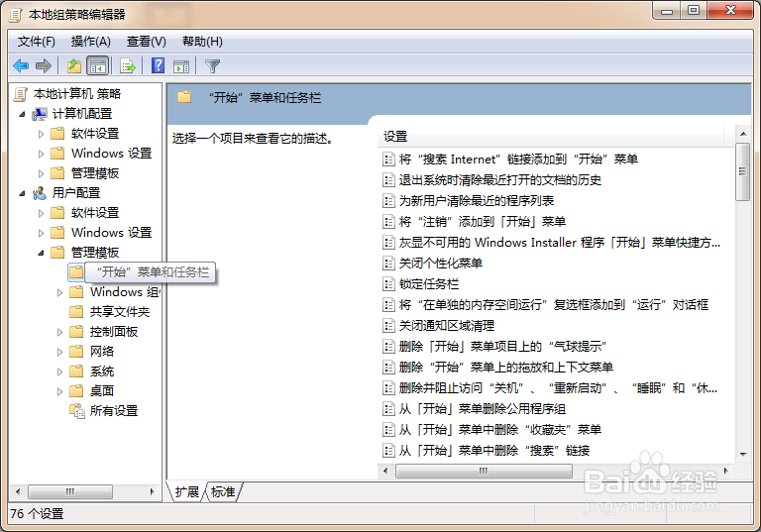Select policy 从「开始」菜单中删除"收藏夹"菜单
Image resolution: width=761 pixels, height=532 pixels.
coord(499,430)
